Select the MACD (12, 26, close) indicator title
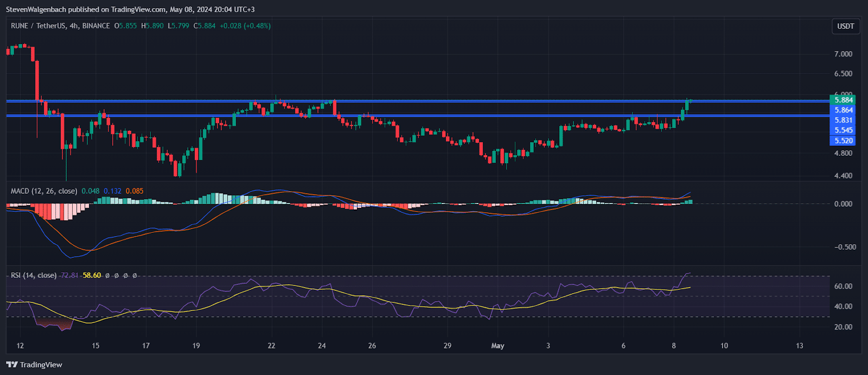Image resolution: width=868 pixels, height=375 pixels. click(44, 191)
